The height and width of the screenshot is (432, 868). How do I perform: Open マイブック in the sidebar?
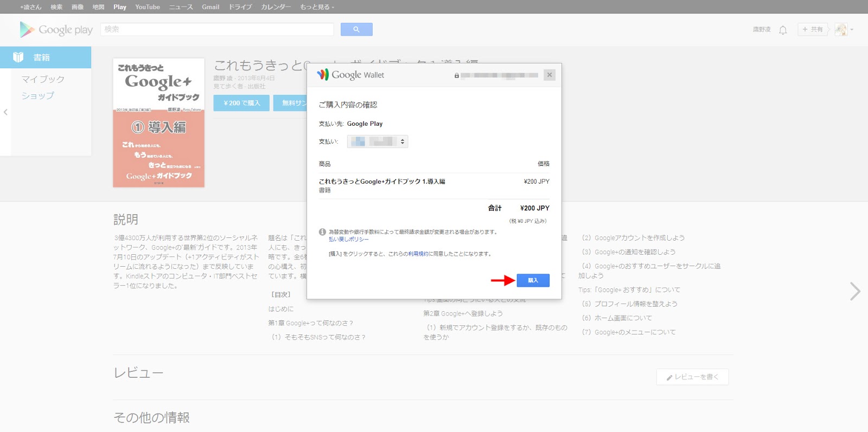coord(43,79)
